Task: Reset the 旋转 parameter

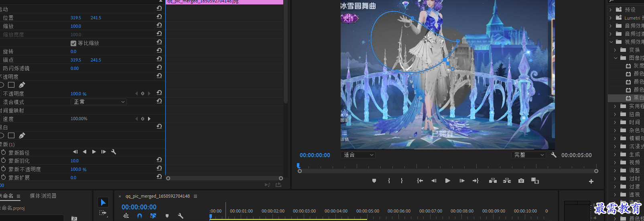Action: pos(159,50)
